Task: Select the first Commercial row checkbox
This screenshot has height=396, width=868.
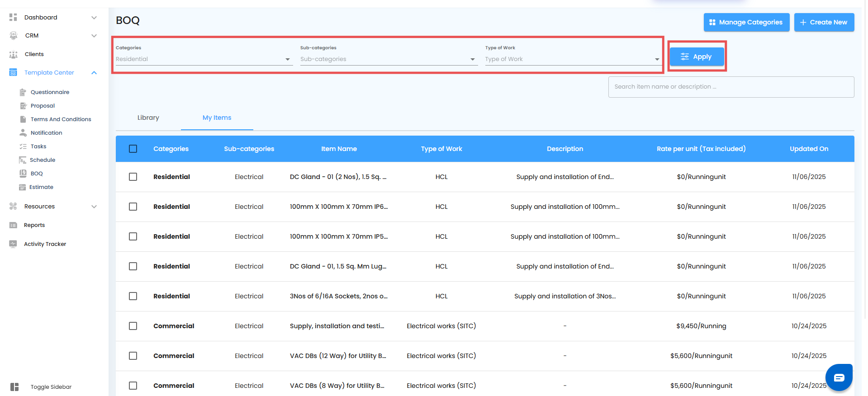Action: [133, 326]
